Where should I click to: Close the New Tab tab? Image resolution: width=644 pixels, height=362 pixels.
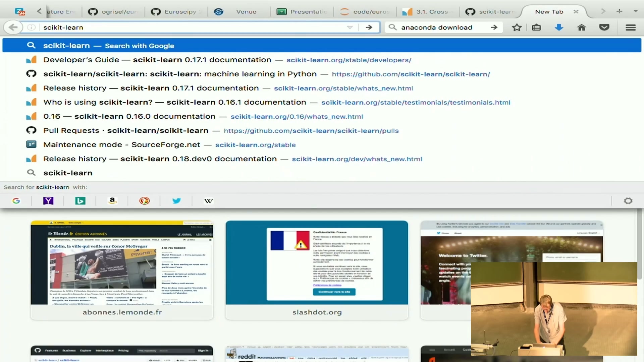click(576, 11)
